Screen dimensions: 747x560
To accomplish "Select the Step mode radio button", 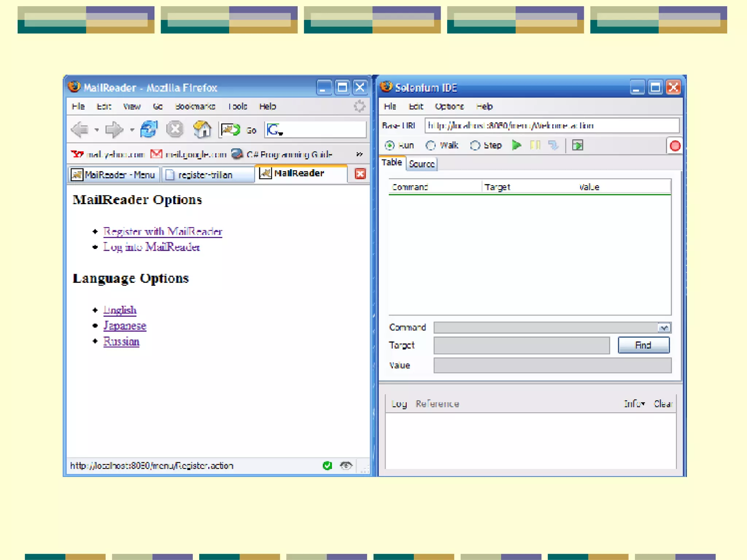I will coord(475,145).
